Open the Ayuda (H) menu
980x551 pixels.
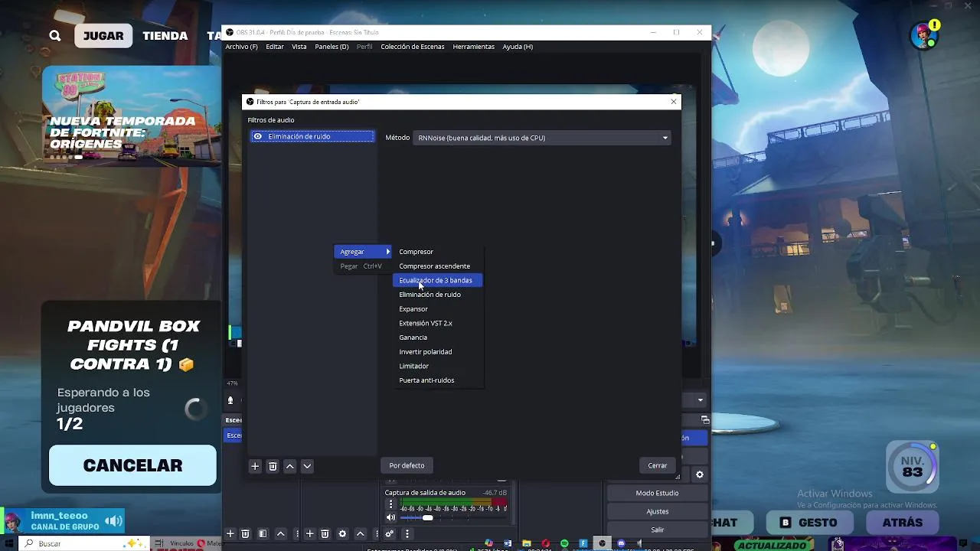coord(518,47)
